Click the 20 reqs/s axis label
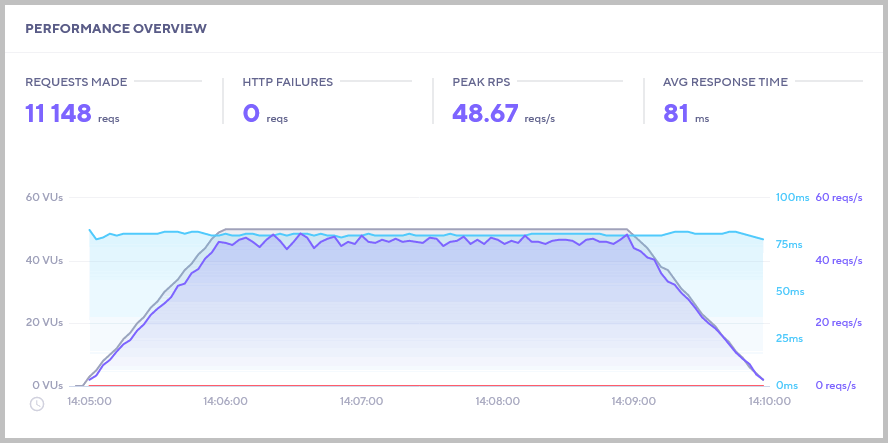This screenshot has width=888, height=443. click(x=839, y=322)
